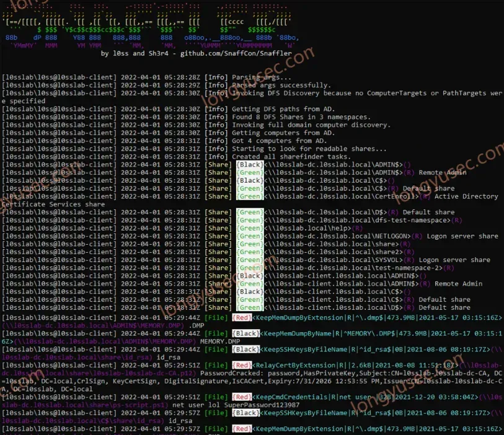Image resolution: width=504 pixels, height=435 pixels.
Task: Select the l0sslab-dc.l0sslab.local\share2 path
Action: (334, 252)
